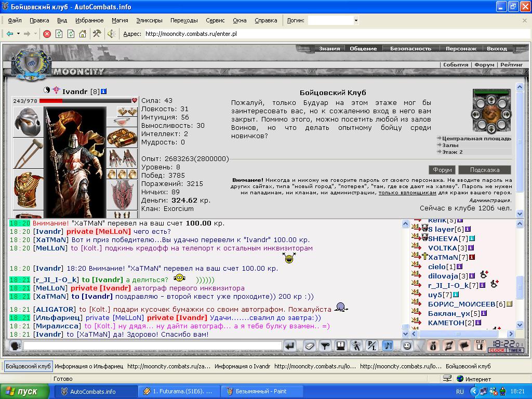Click the crutch weapon equipment slot
This screenshot has width=532, height=399.
(28, 153)
